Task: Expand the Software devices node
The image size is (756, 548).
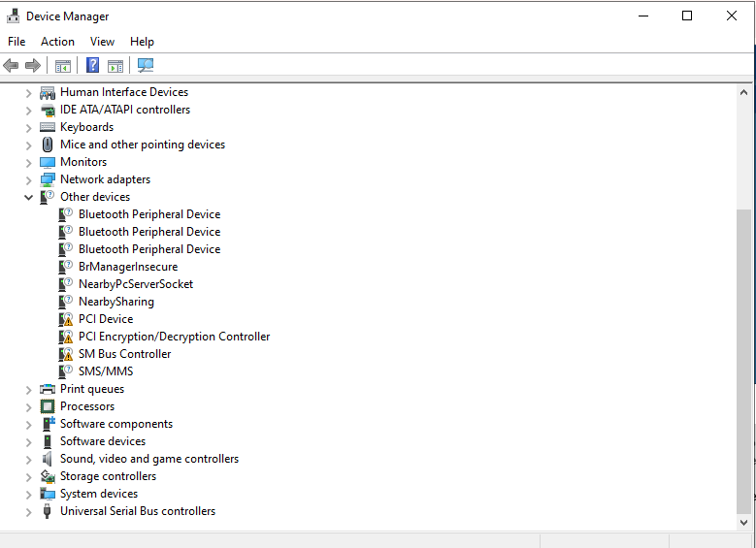Action: (28, 442)
